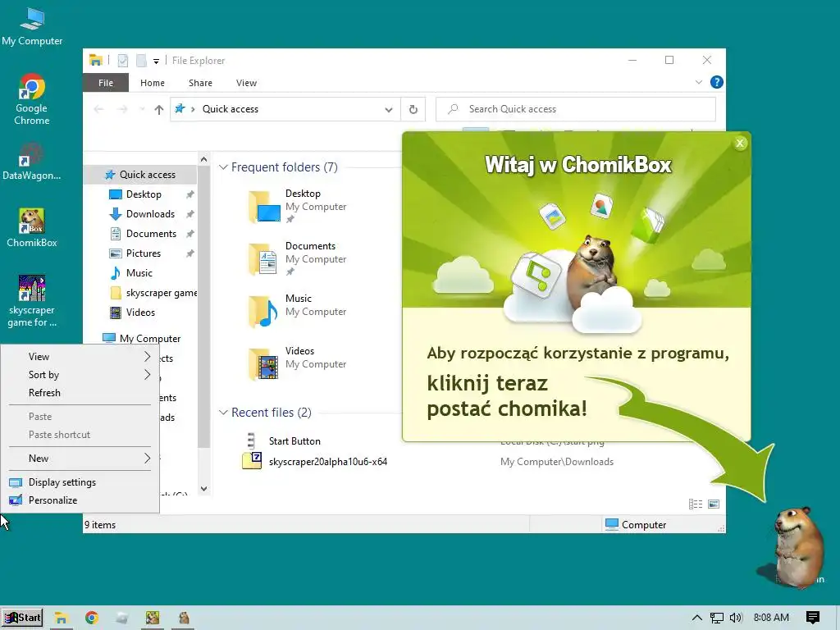
Task: Choose Refresh from the context menu
Action: point(80,393)
